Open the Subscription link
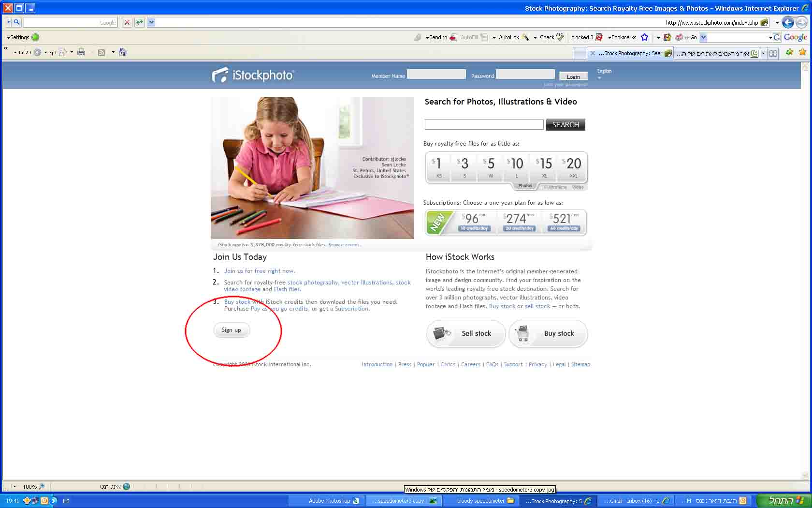The image size is (812, 508). [x=351, y=309]
